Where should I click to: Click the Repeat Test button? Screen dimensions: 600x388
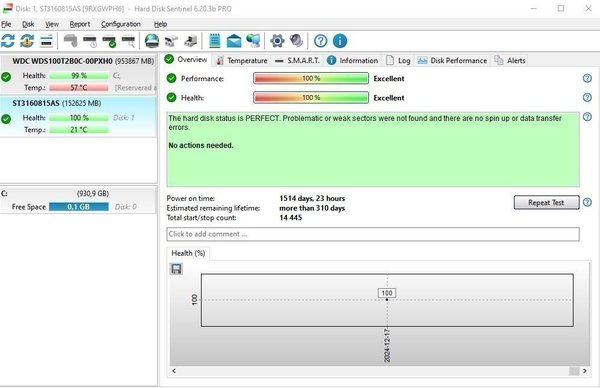pyautogui.click(x=546, y=202)
